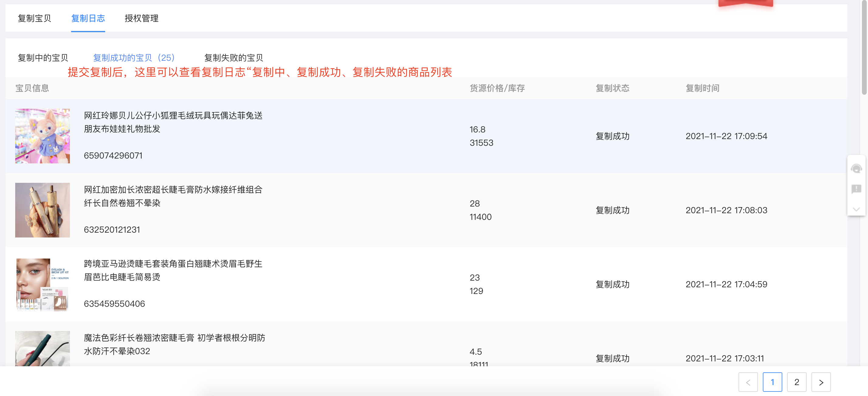Viewport: 868px width, 396px height.
Task: Click the green mascara product image
Action: click(x=43, y=349)
